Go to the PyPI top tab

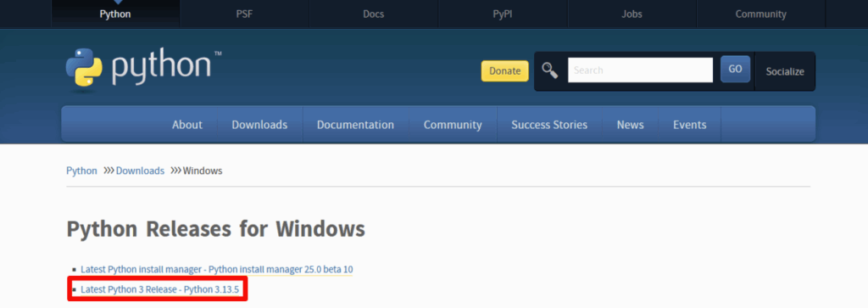click(x=503, y=14)
